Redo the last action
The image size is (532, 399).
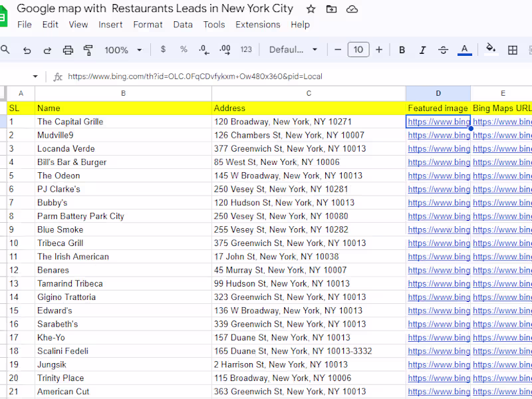pos(47,51)
